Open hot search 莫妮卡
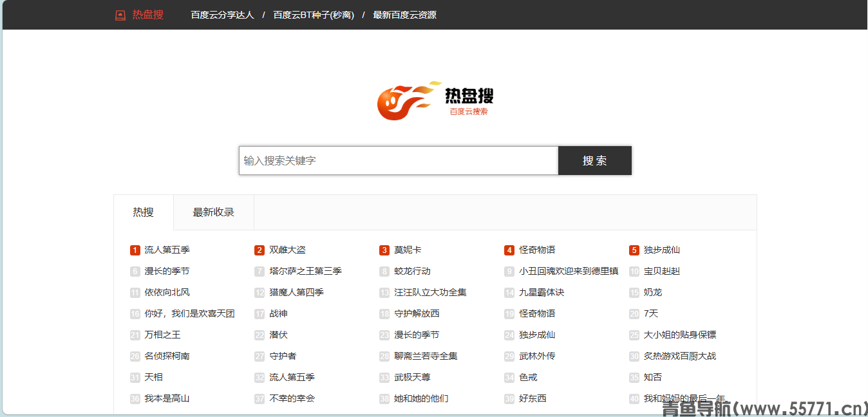Image resolution: width=868 pixels, height=417 pixels. 408,250
